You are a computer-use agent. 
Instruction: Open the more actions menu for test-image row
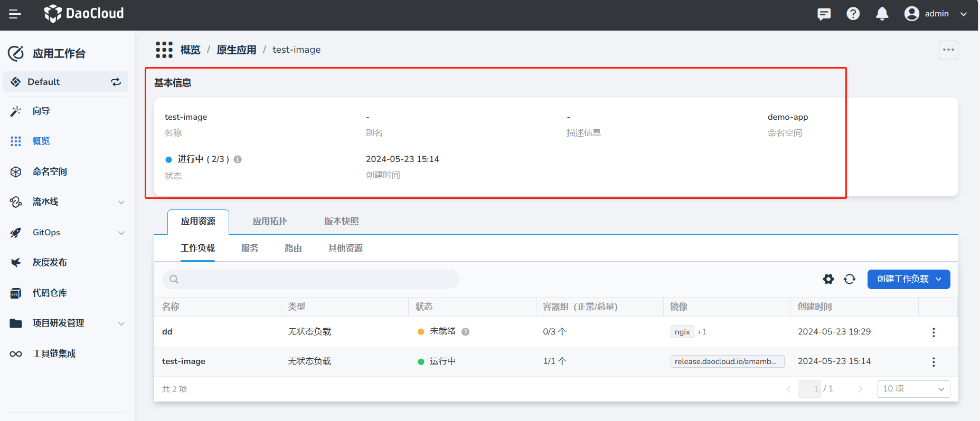pos(934,362)
